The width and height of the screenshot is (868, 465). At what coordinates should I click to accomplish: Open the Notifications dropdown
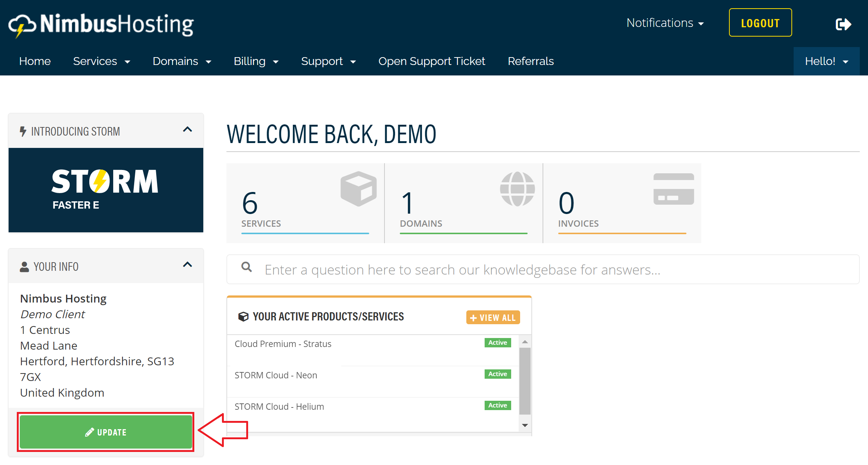665,23
